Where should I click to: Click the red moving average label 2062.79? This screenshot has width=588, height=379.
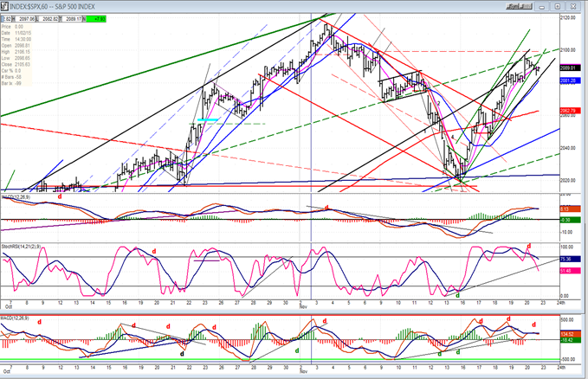pyautogui.click(x=571, y=111)
